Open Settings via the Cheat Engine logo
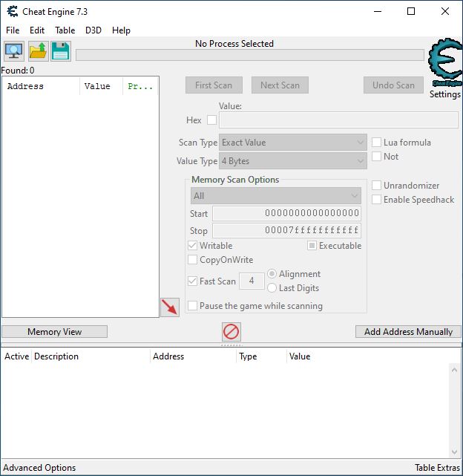This screenshot has height=476, width=463. pos(445,63)
